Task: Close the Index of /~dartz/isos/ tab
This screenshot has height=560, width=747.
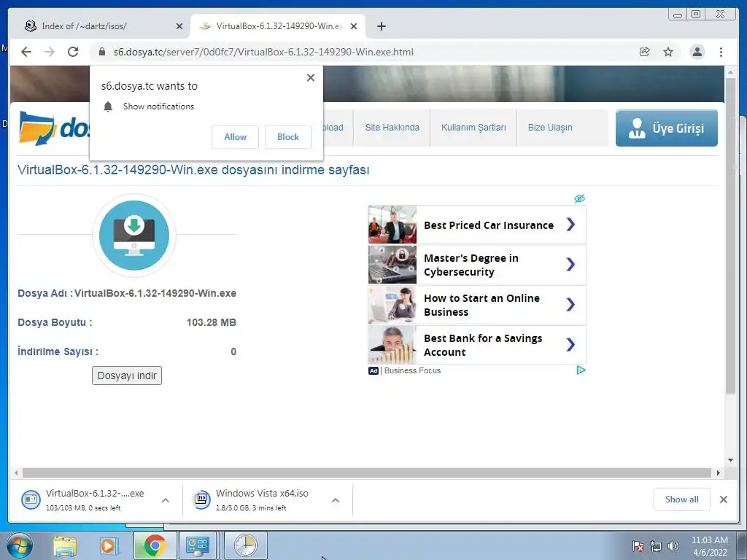Action: [x=179, y=26]
